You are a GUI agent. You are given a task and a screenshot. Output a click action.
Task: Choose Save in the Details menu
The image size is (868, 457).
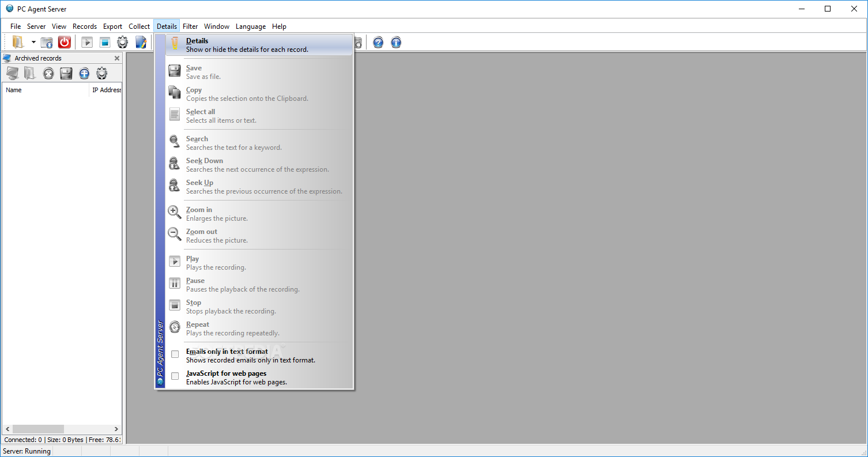pyautogui.click(x=259, y=72)
